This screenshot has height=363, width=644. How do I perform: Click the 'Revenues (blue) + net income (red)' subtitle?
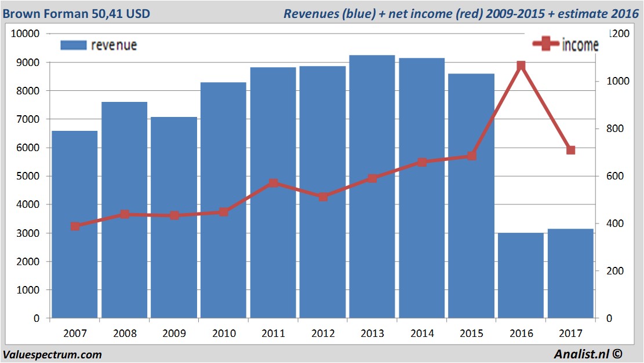point(383,13)
